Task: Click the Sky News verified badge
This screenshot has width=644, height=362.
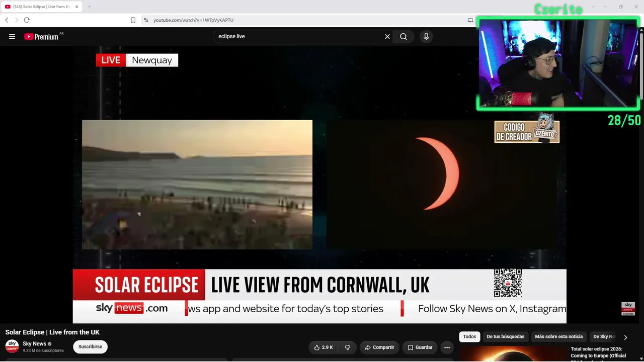Action: coord(50,344)
